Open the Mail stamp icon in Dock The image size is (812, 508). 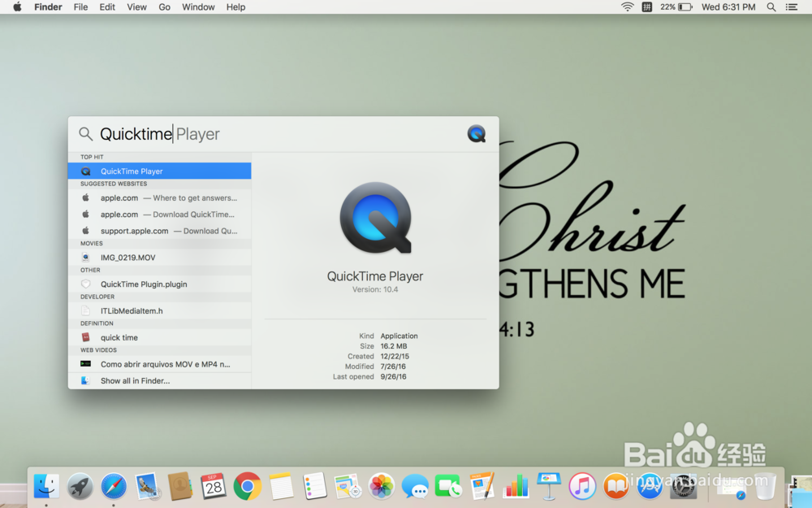pos(147,486)
